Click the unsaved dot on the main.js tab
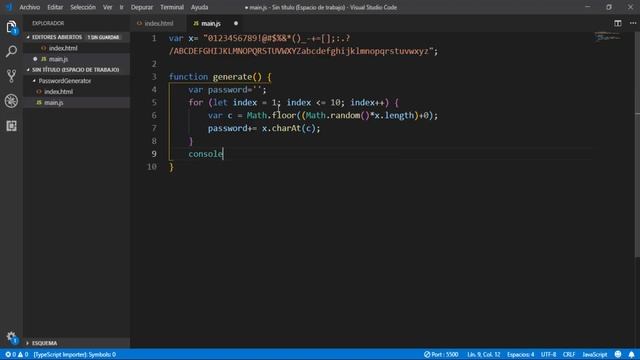Viewport: 640px width, 360px height. pyautogui.click(x=236, y=23)
